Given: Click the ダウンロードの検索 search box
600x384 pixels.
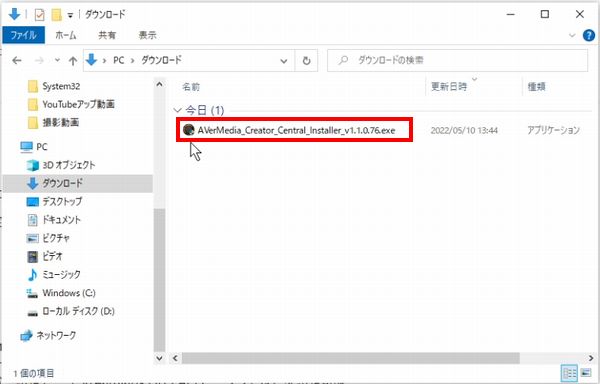Looking at the screenshot, I should pos(458,60).
